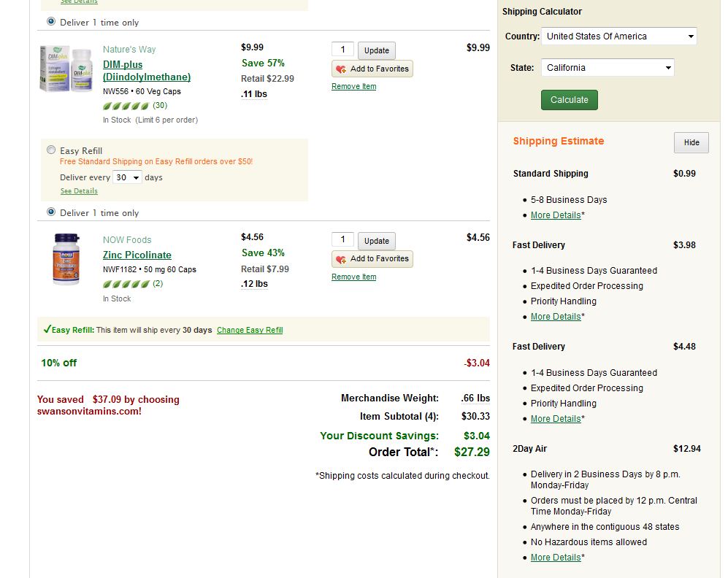Click the DIM-plus quantity field
728x578 pixels.
[342, 49]
